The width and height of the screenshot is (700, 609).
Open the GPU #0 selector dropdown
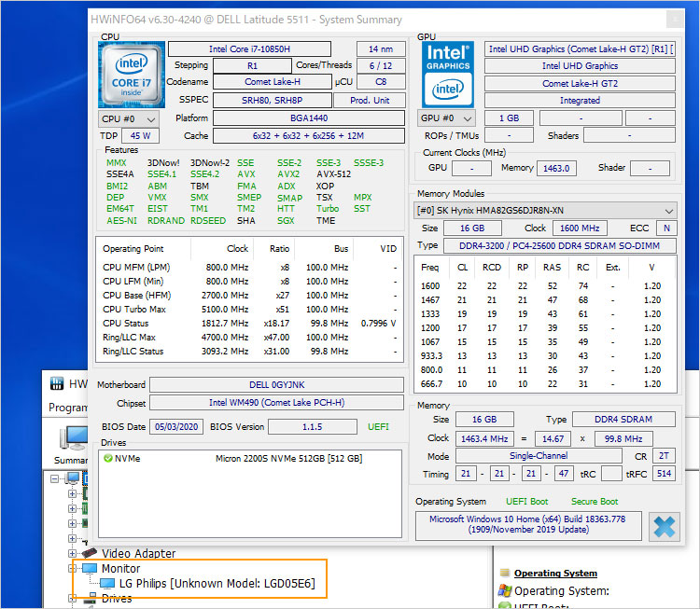pyautogui.click(x=446, y=118)
